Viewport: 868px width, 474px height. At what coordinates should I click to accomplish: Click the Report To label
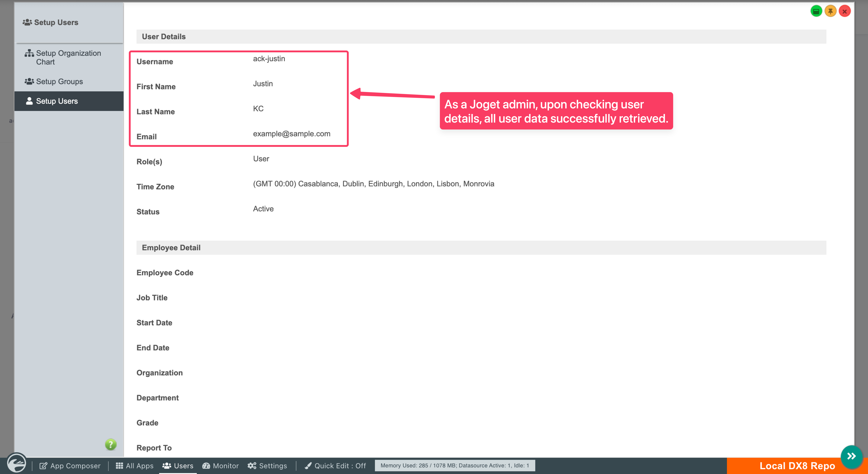[154, 448]
